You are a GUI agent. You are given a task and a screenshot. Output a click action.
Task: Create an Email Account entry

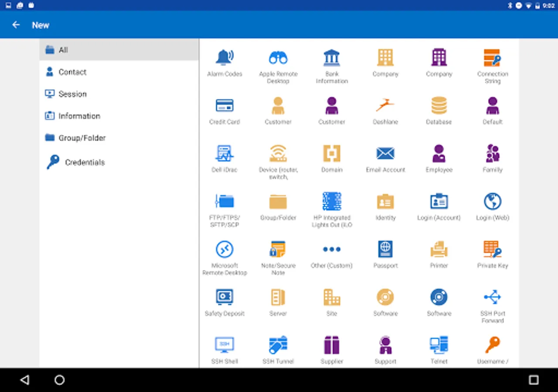(x=385, y=153)
